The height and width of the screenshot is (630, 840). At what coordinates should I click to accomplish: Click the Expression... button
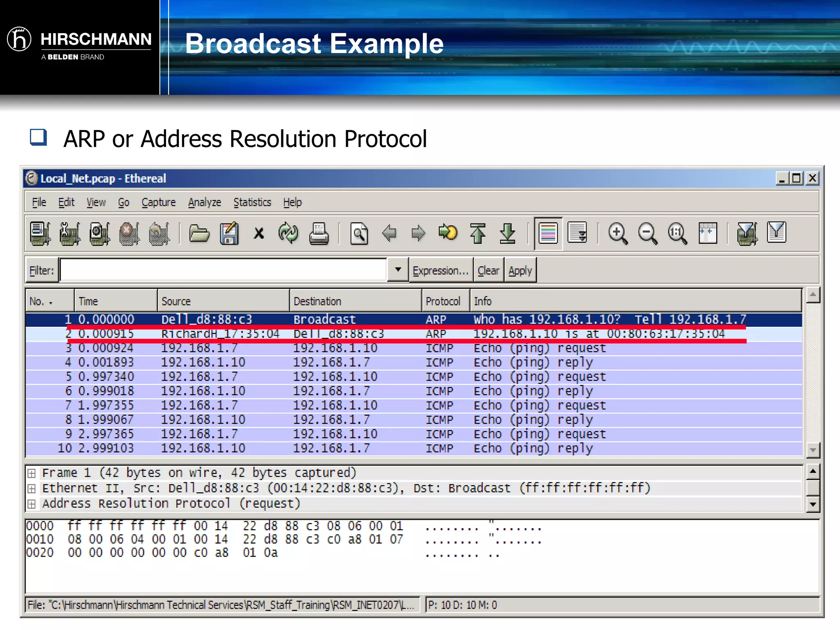point(441,270)
